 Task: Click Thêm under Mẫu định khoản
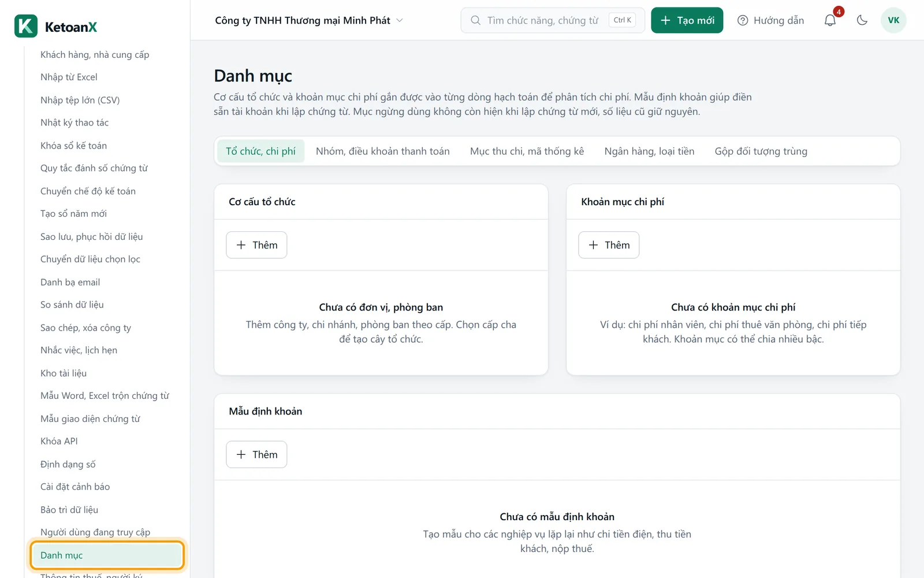(256, 455)
